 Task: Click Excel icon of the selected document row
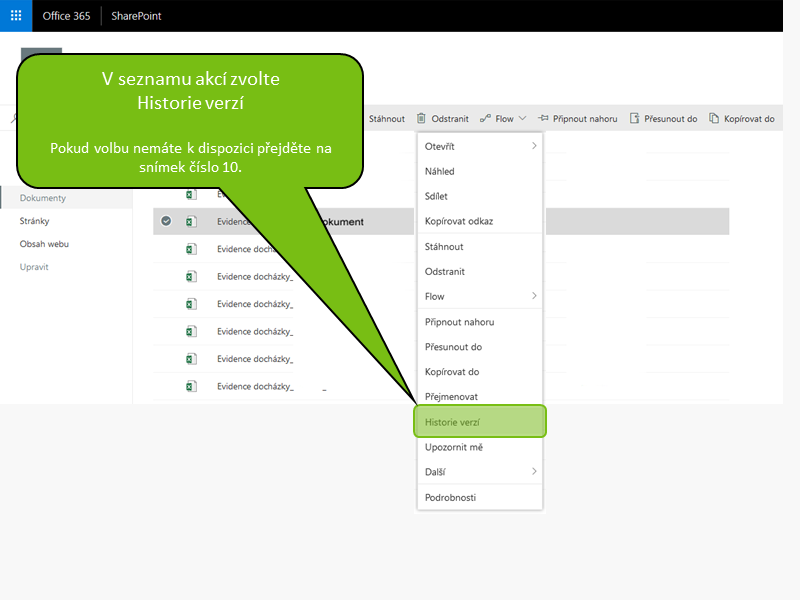(191, 221)
